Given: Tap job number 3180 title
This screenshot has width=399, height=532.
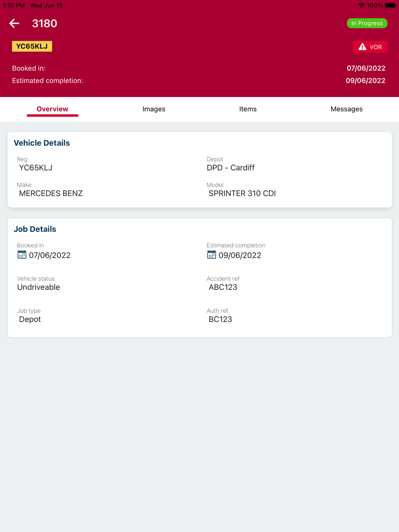Looking at the screenshot, I should (x=44, y=24).
